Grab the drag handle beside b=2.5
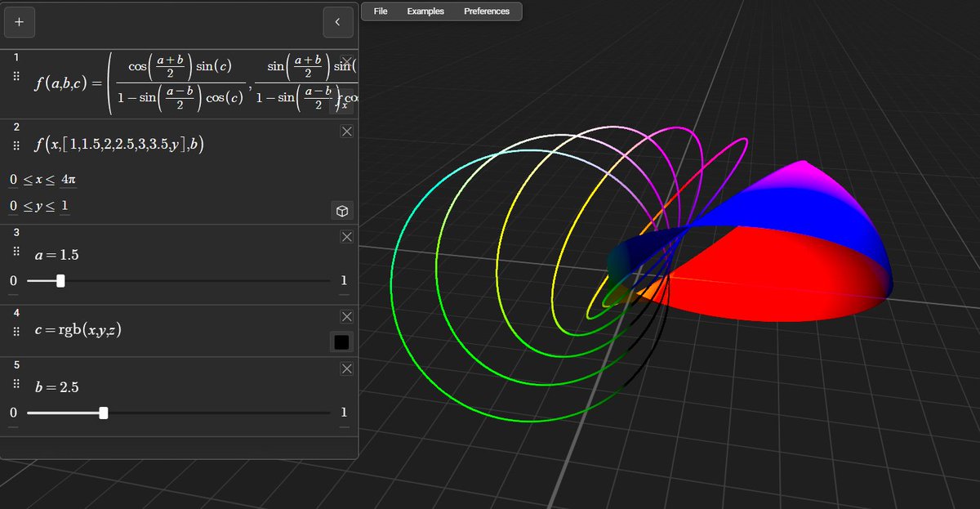Screen dimensions: 980x509 click(x=16, y=386)
